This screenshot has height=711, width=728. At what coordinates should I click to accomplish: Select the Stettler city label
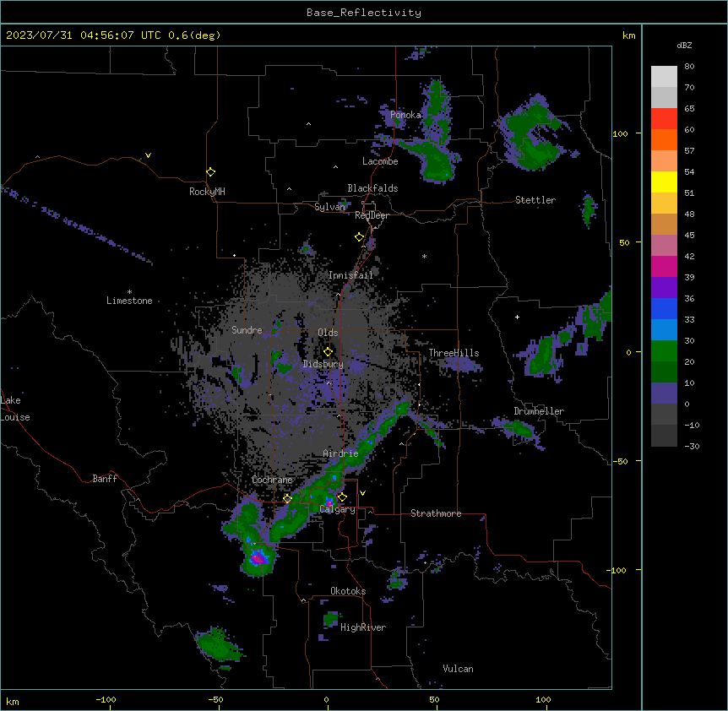pos(535,200)
